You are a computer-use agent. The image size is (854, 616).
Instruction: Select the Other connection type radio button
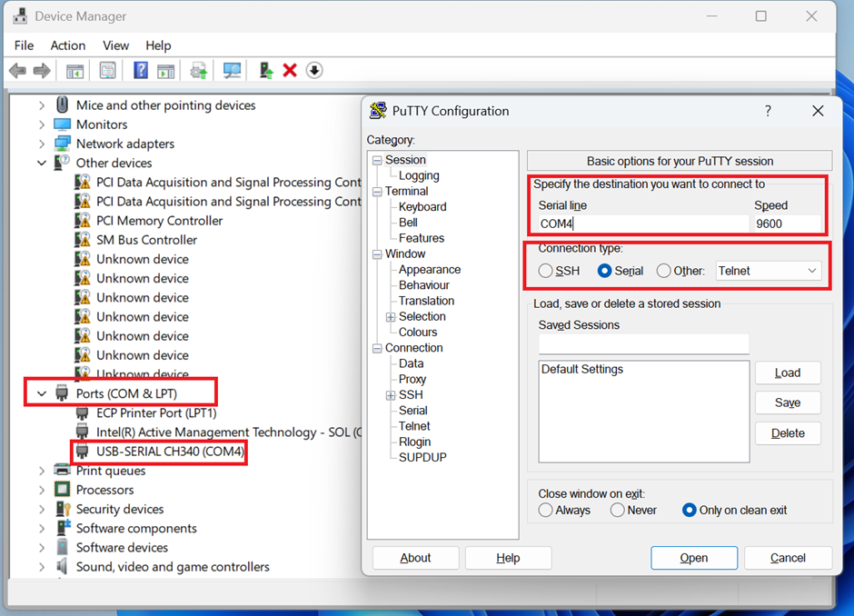663,271
